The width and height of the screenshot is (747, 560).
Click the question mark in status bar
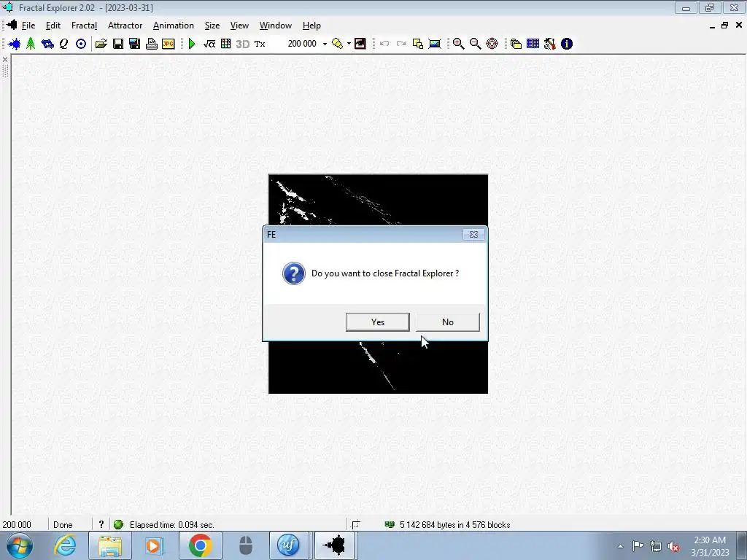pyautogui.click(x=101, y=524)
